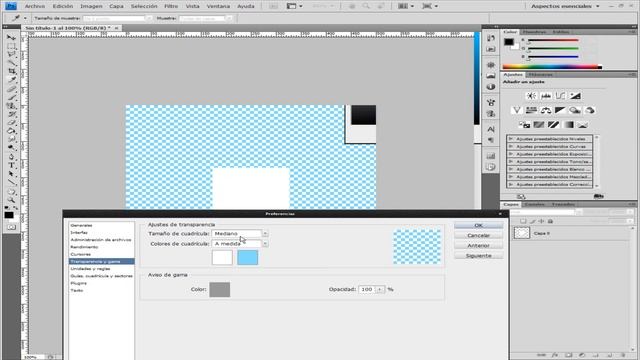Select the Move tool
Image resolution: width=640 pixels, height=360 pixels.
coord(11,38)
